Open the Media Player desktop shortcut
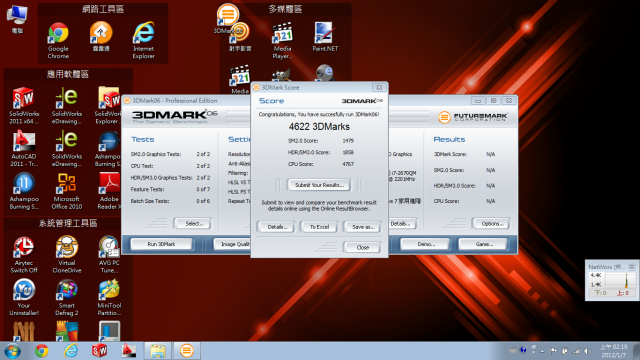The height and width of the screenshot is (360, 640). pos(282,40)
